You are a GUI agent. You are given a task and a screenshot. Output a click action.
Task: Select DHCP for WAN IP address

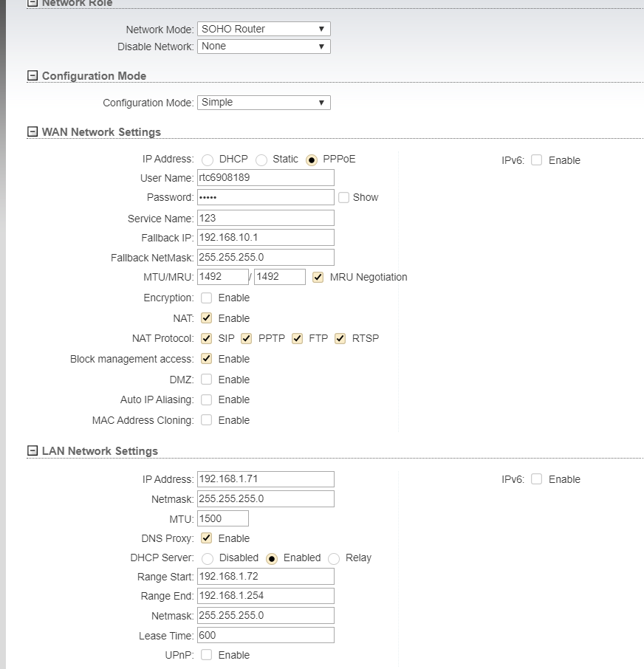[x=208, y=160]
